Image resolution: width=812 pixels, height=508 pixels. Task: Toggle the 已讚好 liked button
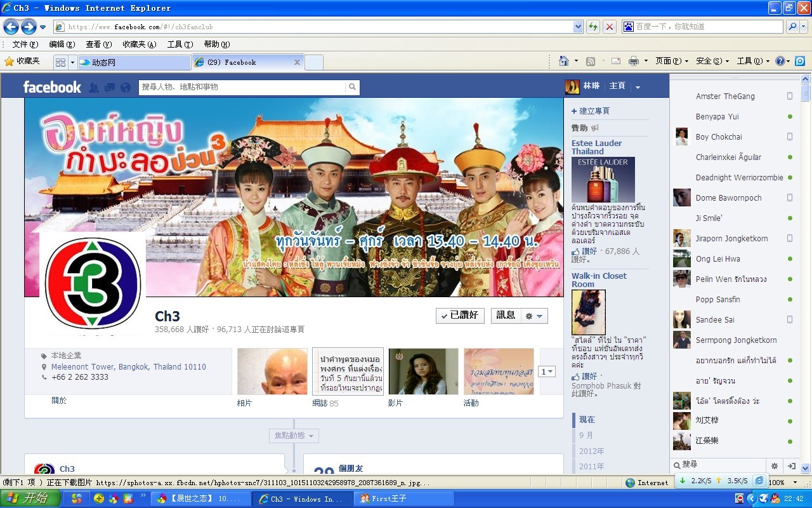click(x=460, y=316)
